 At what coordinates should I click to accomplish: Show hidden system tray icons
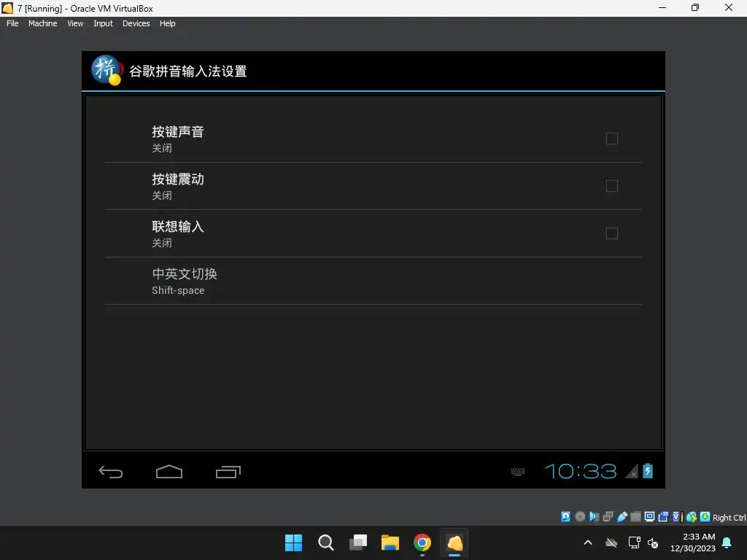pos(588,542)
